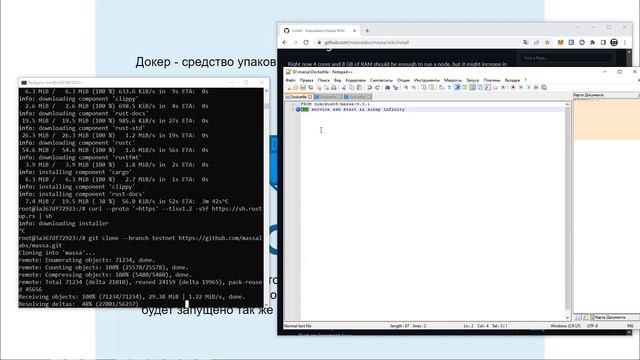Click Карта Документа tab at panel bottom
Viewport: 640px width, 360px height.
click(x=607, y=317)
